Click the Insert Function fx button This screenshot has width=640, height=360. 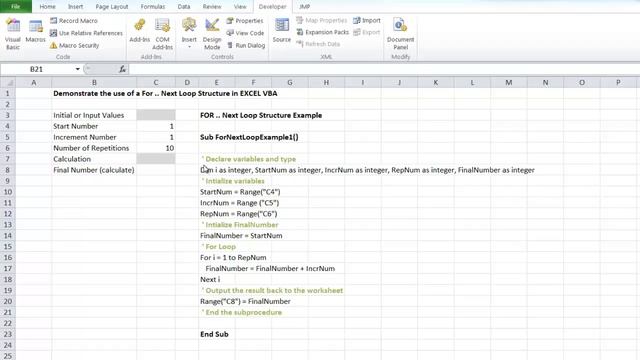(122, 69)
